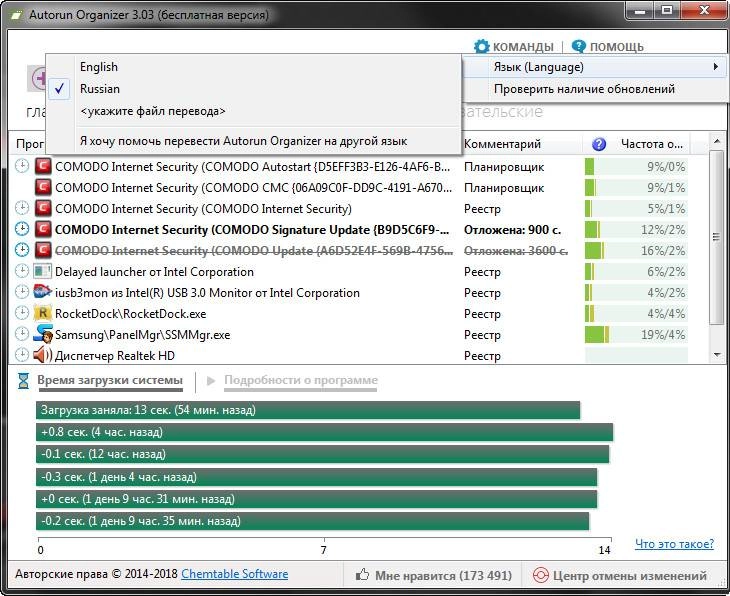Click the red icon of the COMODO Signature Update row
The image size is (730, 596).
click(x=43, y=229)
